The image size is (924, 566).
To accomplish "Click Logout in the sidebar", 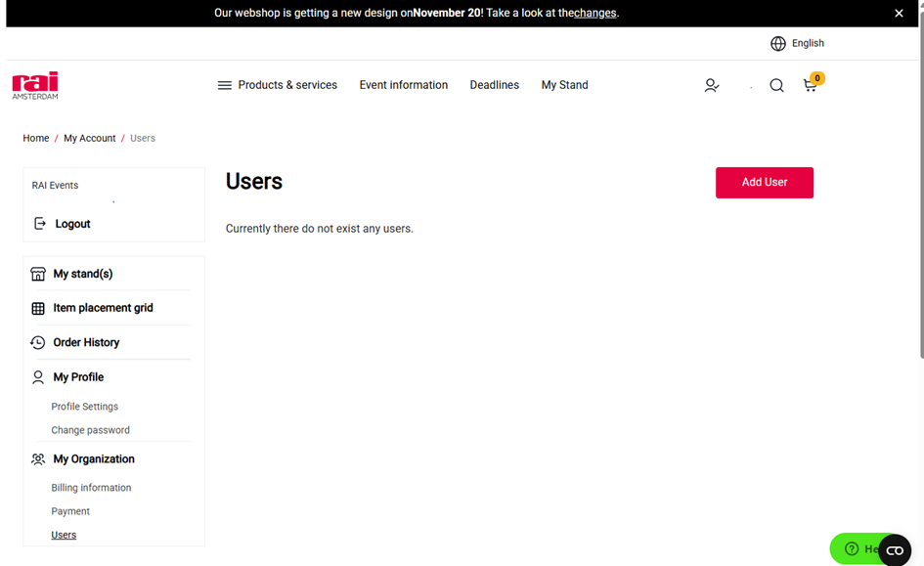I will click(72, 224).
